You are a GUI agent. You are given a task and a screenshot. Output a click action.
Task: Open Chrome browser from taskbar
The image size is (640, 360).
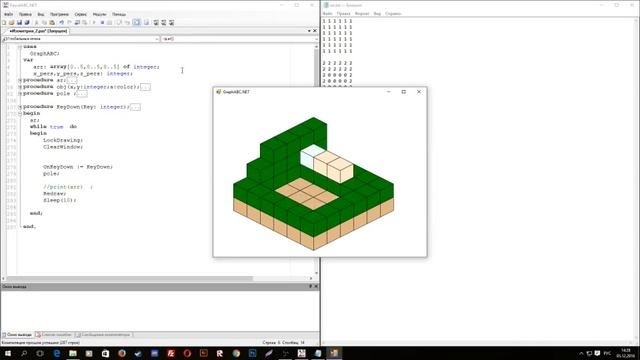coord(236,353)
